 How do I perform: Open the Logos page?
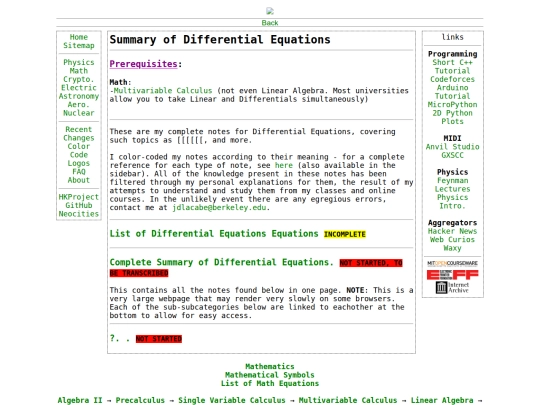(79, 163)
